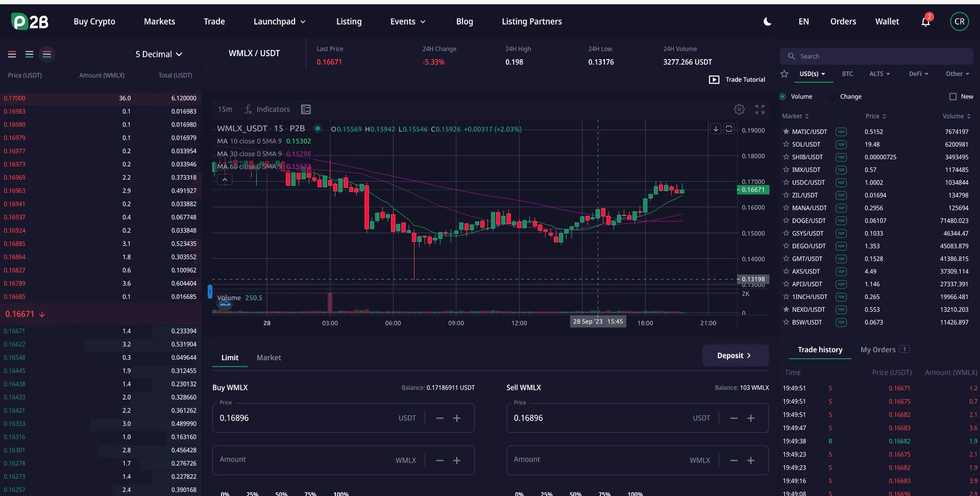Viewport: 980px width, 496px height.
Task: Sort market list by Price
Action: point(876,116)
